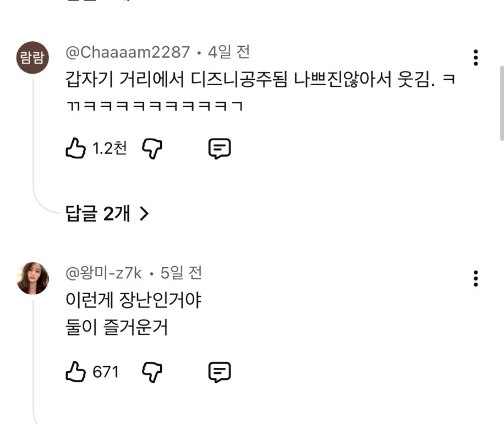Visit the @Chaaaam2287 channel link
The width and height of the screenshot is (504, 424).
(x=128, y=53)
